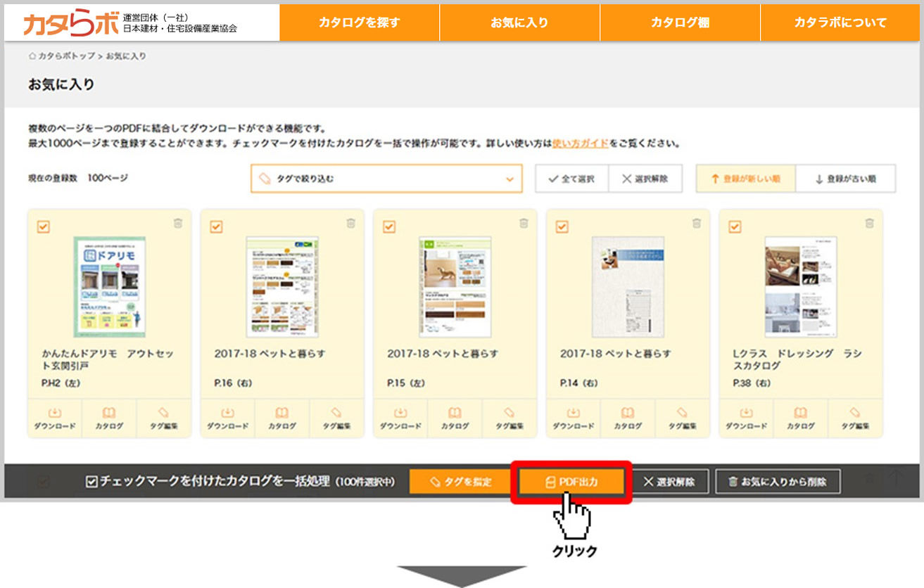Open the 使い方ガイド link

tap(581, 143)
